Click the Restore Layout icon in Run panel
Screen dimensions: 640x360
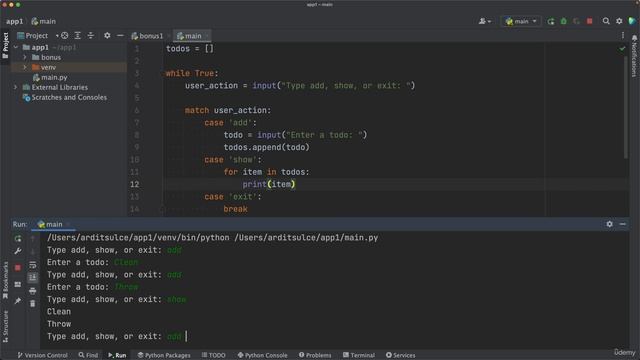[18, 284]
